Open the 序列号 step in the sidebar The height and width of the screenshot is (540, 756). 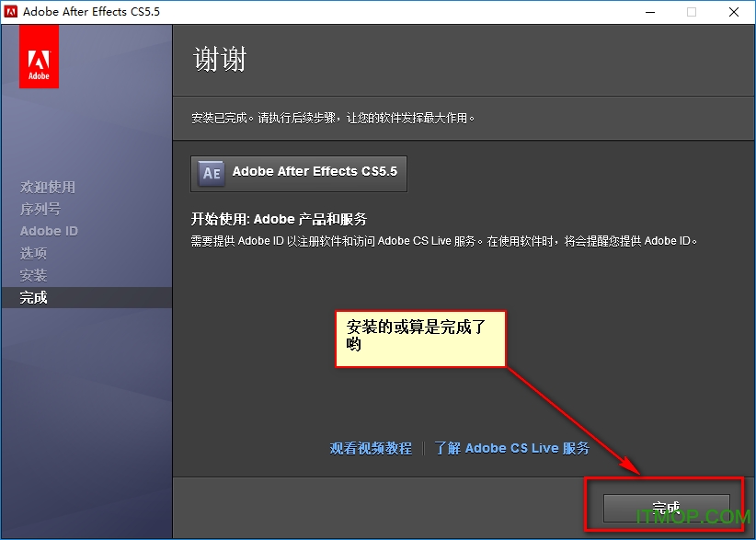click(42, 209)
